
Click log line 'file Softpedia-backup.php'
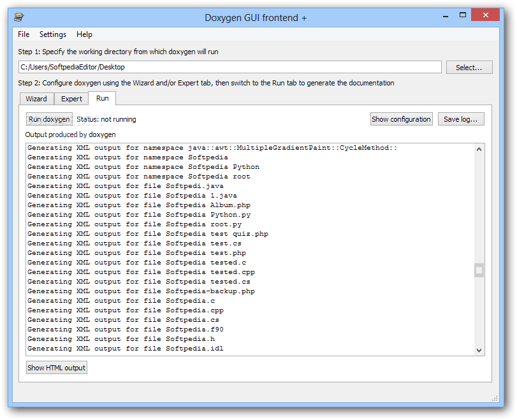point(141,291)
